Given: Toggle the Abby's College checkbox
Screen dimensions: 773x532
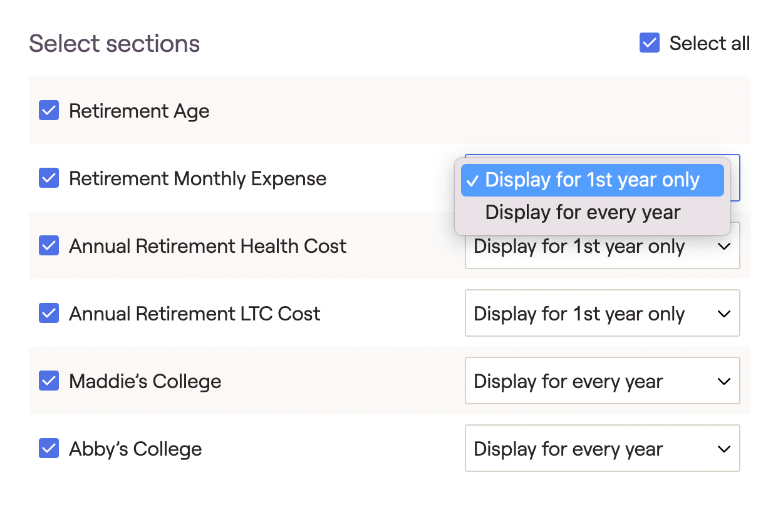Looking at the screenshot, I should [49, 449].
